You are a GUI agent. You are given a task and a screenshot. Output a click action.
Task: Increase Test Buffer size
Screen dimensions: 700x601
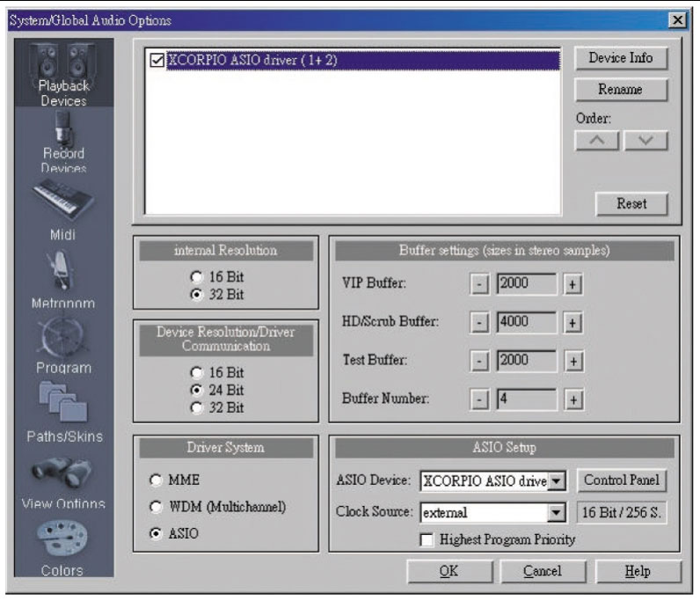573,361
